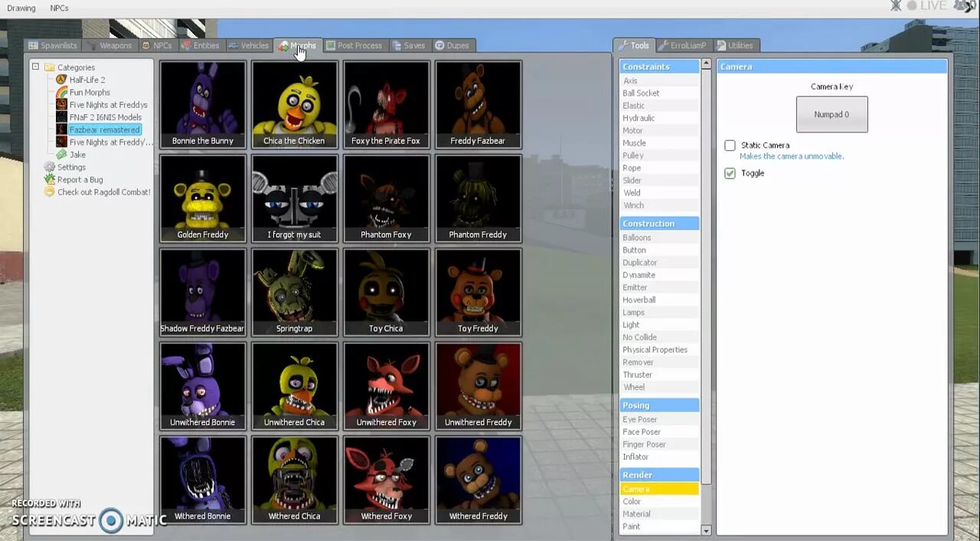Viewport: 980px width, 541px height.
Task: Select the Duplicator tool
Action: [x=659, y=262]
